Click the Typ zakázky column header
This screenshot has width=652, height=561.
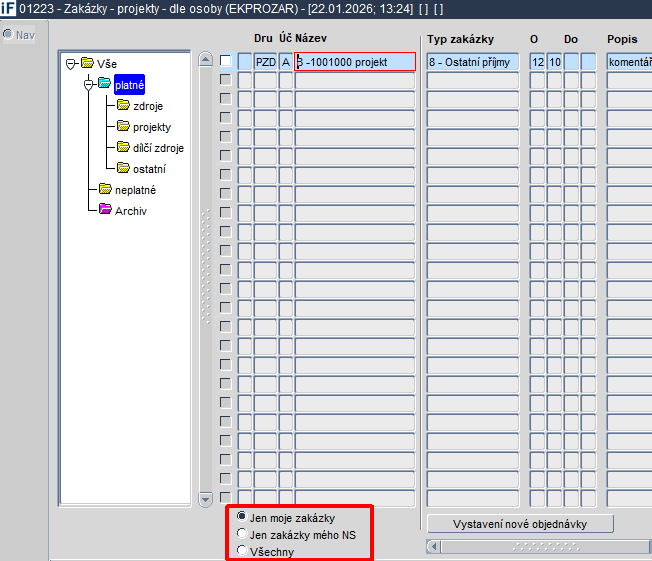(460, 40)
